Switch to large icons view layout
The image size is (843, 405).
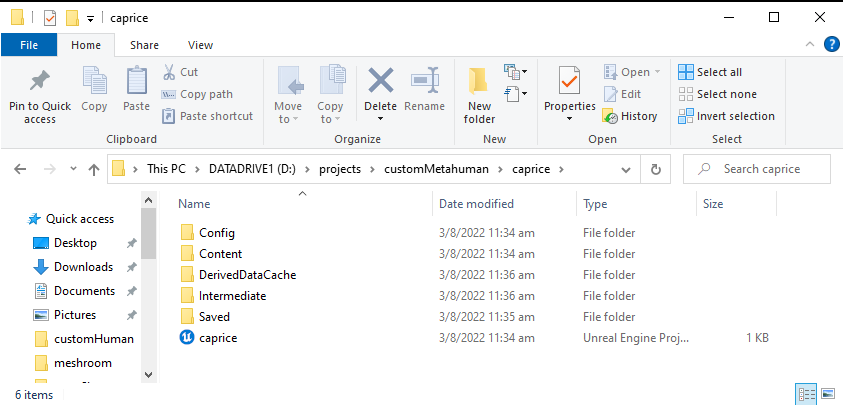point(826,394)
